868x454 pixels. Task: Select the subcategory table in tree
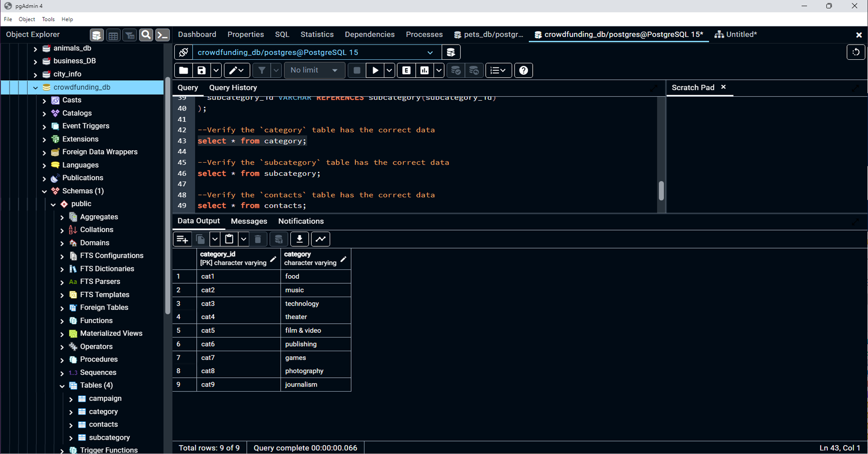pyautogui.click(x=109, y=438)
